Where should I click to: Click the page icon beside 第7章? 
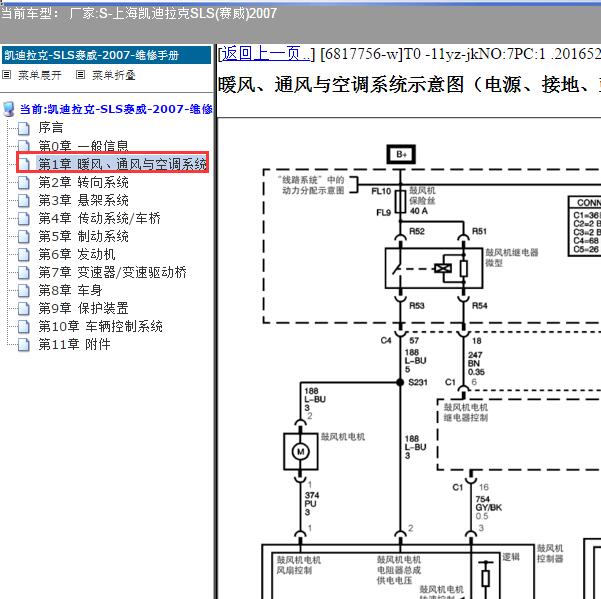coord(24,272)
